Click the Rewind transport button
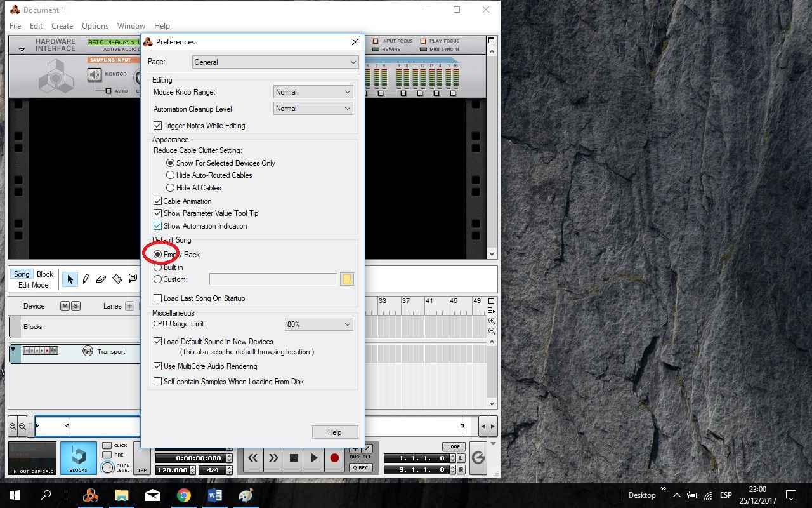The width and height of the screenshot is (812, 508). coord(253,458)
